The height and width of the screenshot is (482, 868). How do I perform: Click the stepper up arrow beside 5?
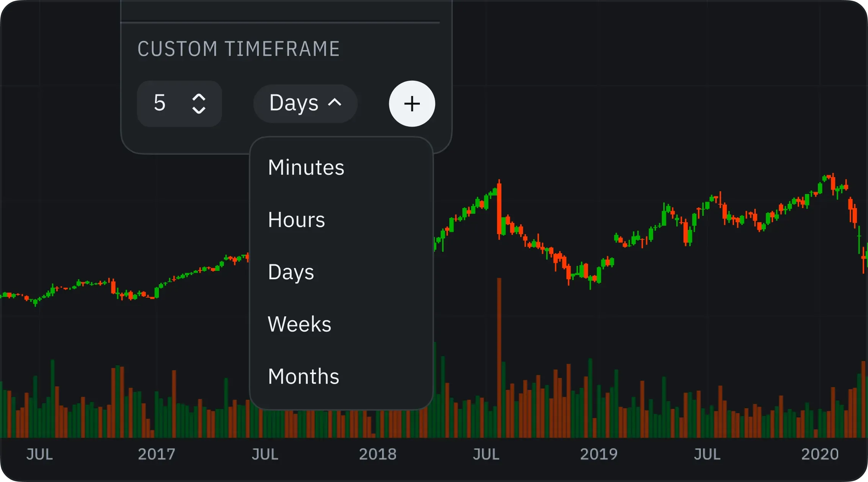[x=199, y=97]
